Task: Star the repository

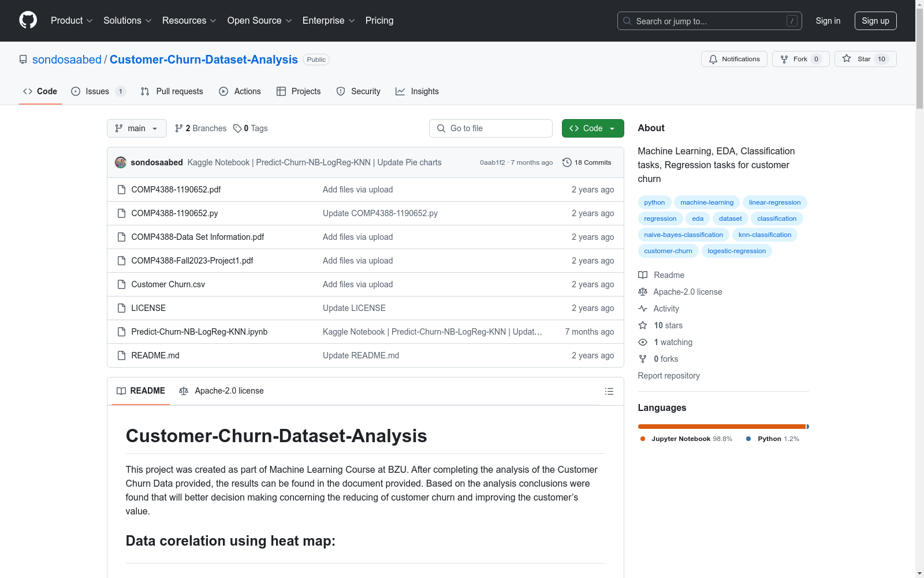Action: pos(865,59)
